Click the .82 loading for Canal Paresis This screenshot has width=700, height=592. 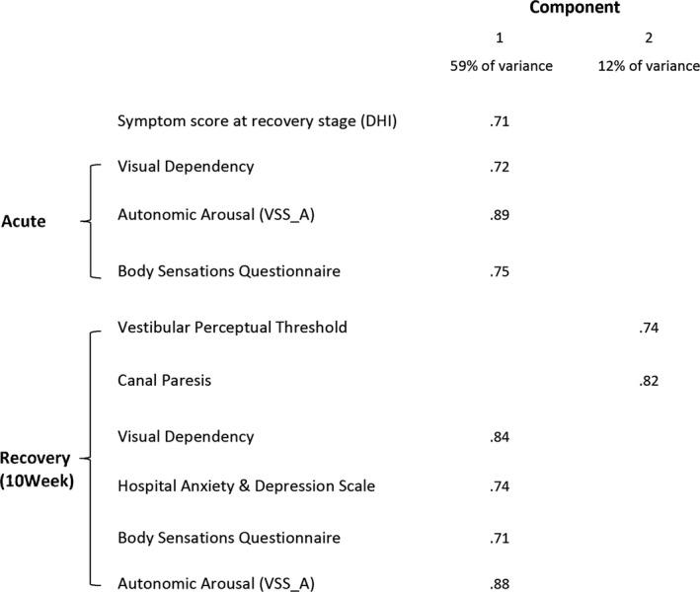tap(648, 380)
